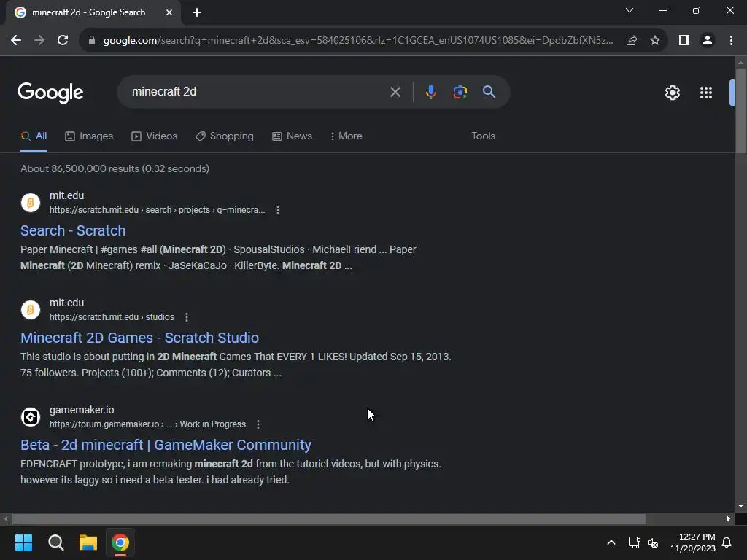Click the scroll right arrow
Screen dimensions: 747x560
pos(729,518)
